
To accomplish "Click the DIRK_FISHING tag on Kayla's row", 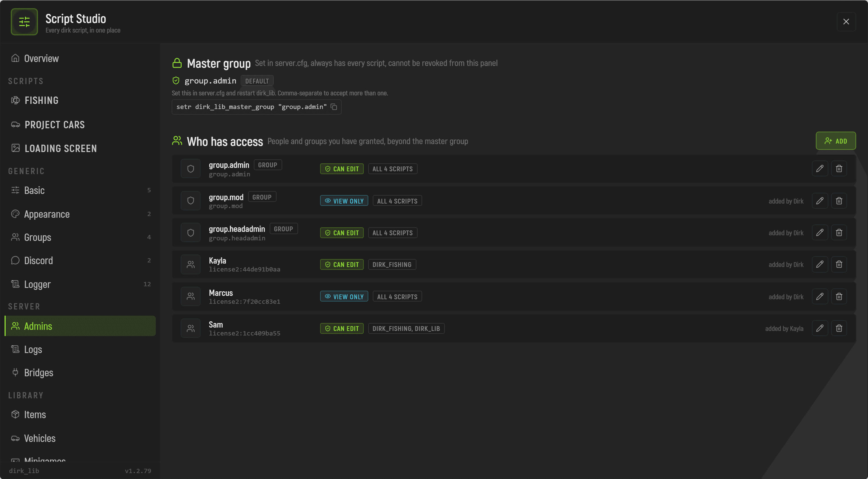I will click(x=392, y=265).
